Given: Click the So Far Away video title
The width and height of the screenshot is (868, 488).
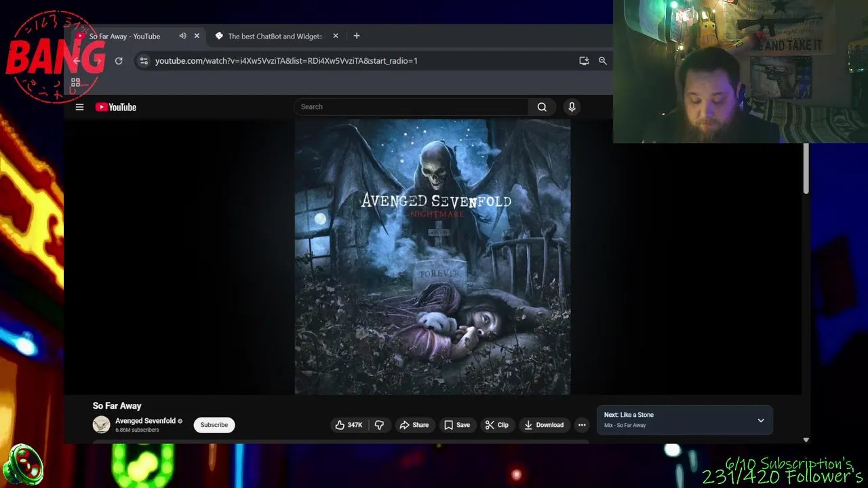Looking at the screenshot, I should coord(117,405).
